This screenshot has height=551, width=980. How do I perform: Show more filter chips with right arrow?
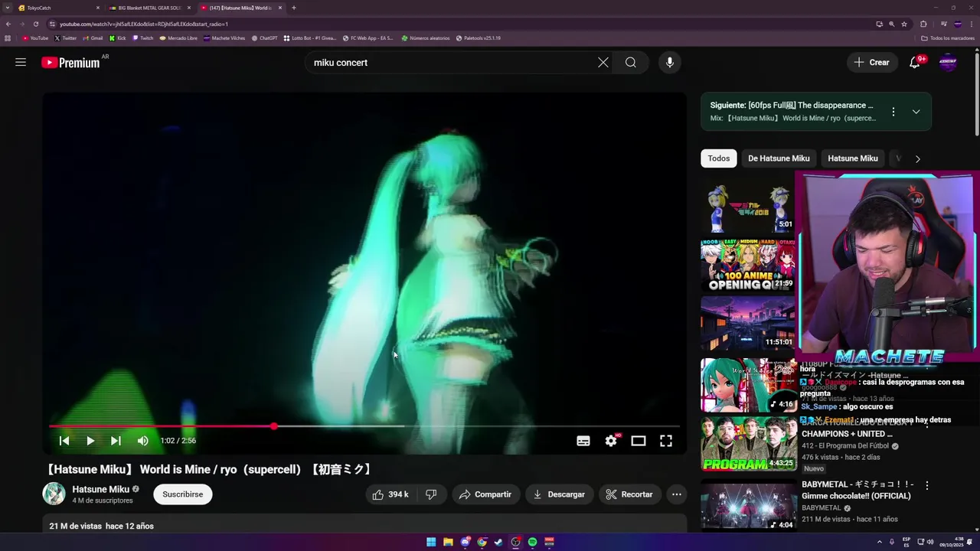click(x=917, y=158)
